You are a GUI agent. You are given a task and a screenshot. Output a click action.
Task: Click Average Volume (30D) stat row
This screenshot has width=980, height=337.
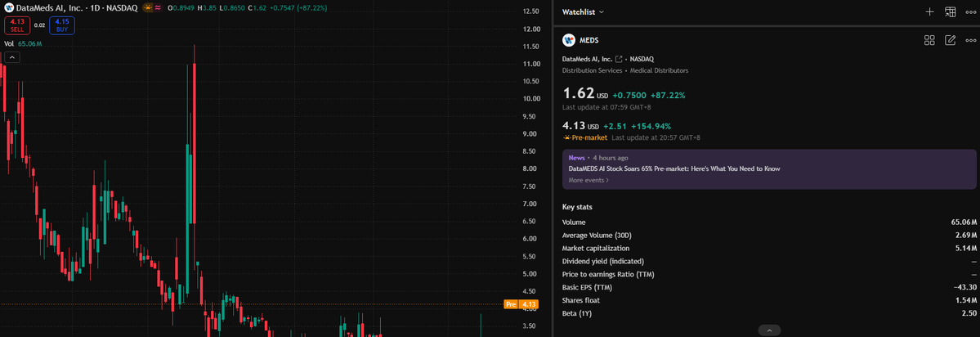(769, 235)
